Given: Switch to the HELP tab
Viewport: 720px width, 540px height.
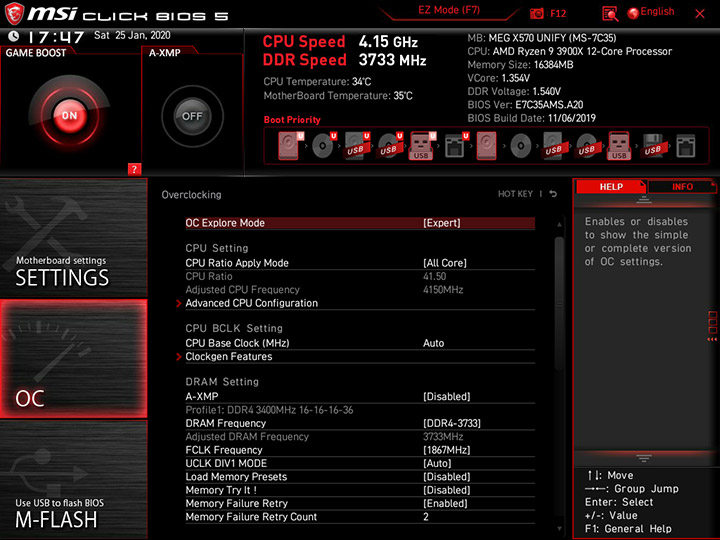Looking at the screenshot, I should click(611, 186).
